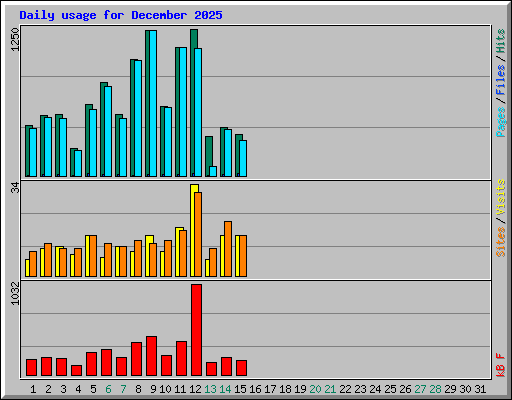512x400 pixels.
Task: Click the 1250 axis value label
Action: (15, 39)
